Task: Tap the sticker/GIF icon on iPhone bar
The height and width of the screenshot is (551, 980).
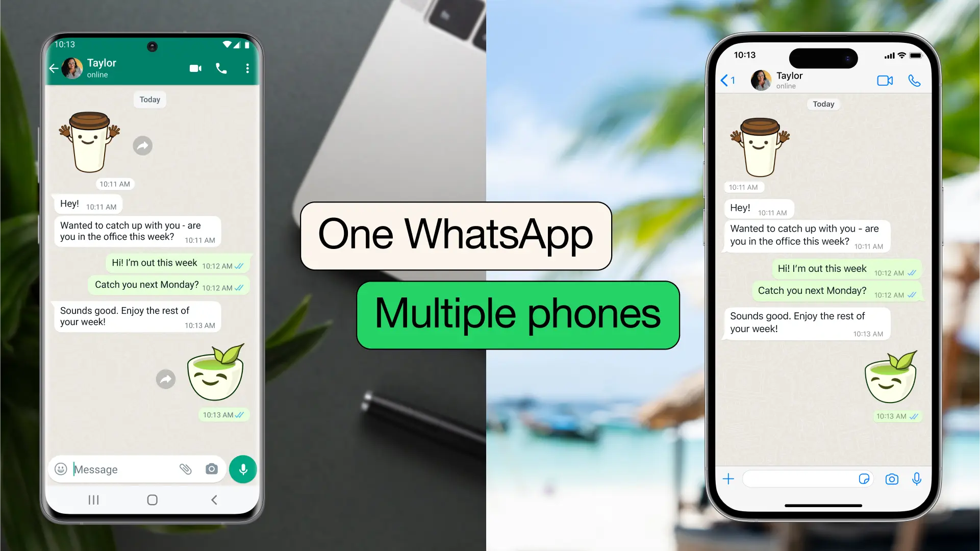Action: pos(864,479)
